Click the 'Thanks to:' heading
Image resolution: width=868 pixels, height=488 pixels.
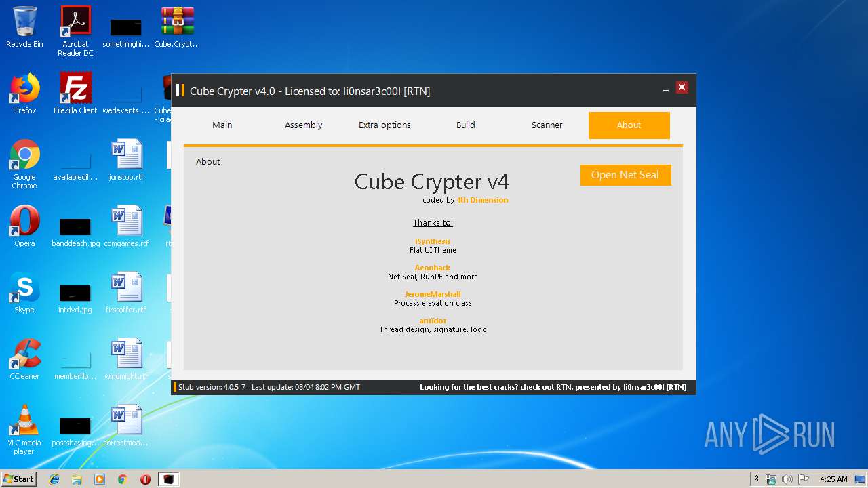pos(433,223)
